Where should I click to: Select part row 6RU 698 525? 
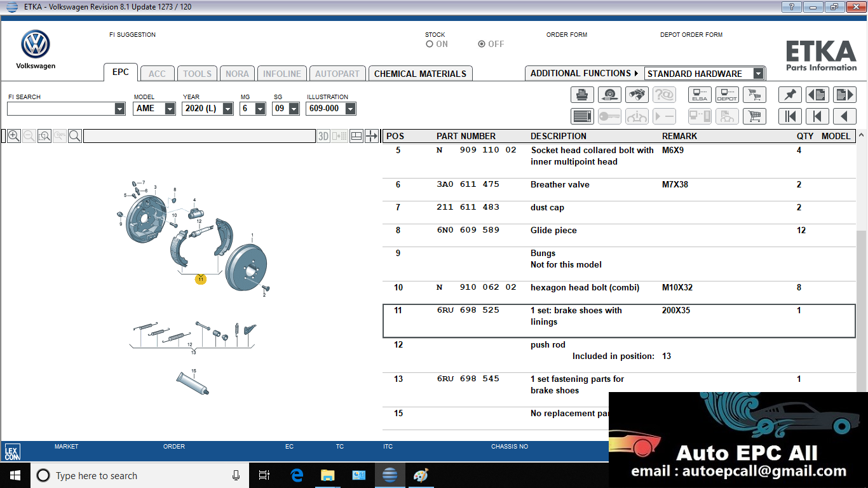[619, 321]
